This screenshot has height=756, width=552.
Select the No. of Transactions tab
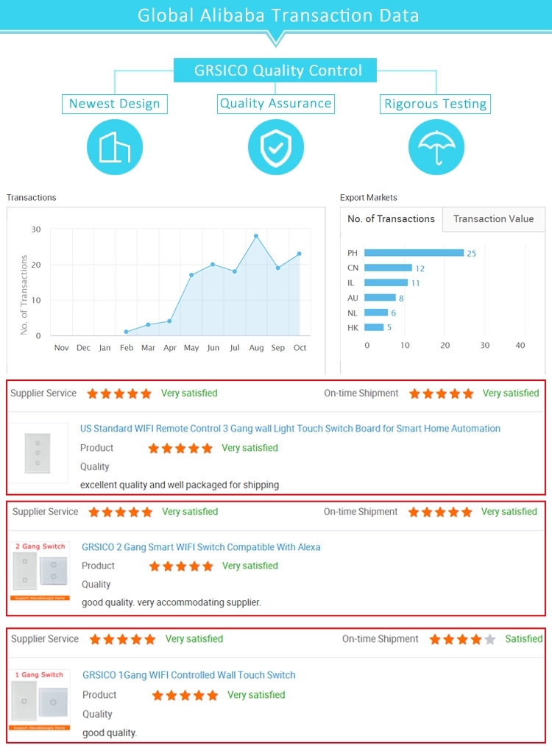tap(391, 219)
